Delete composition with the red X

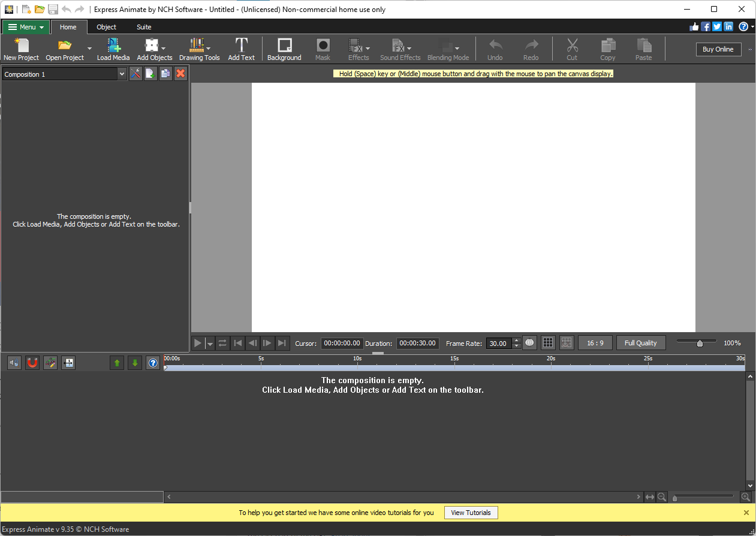(x=180, y=74)
